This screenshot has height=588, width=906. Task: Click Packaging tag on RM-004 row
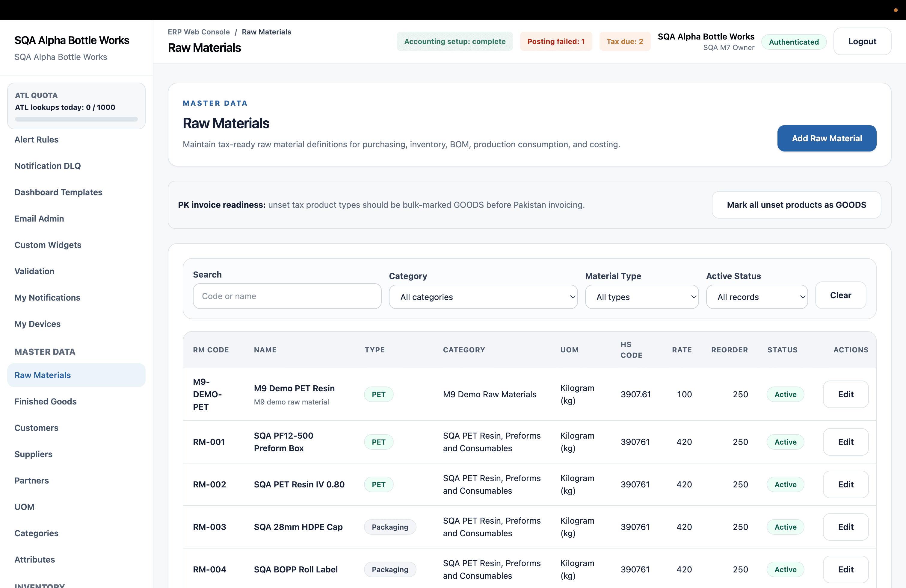[x=390, y=570]
